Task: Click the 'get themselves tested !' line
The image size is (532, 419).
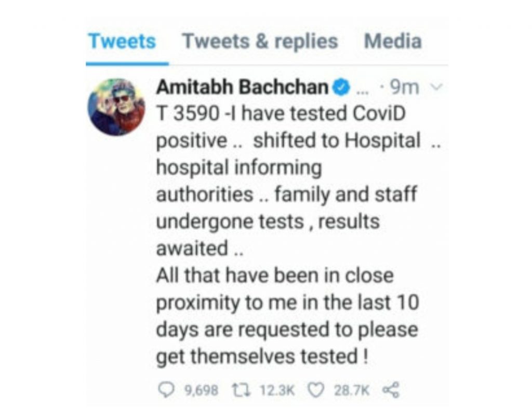Action: pyautogui.click(x=262, y=357)
